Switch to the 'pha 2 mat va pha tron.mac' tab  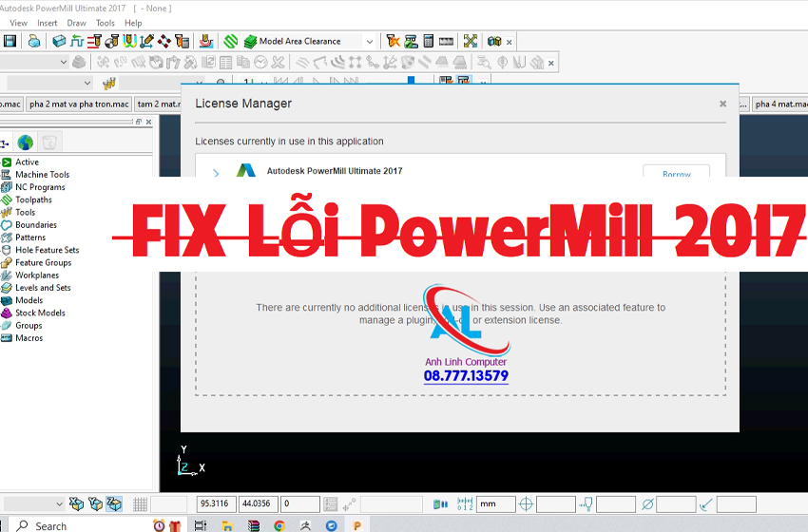[78, 104]
